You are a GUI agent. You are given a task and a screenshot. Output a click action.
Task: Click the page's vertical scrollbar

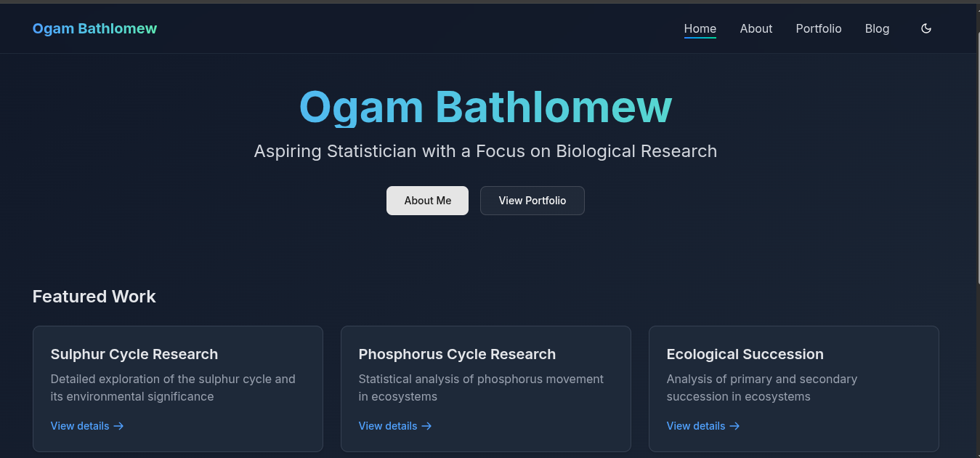tap(976, 145)
